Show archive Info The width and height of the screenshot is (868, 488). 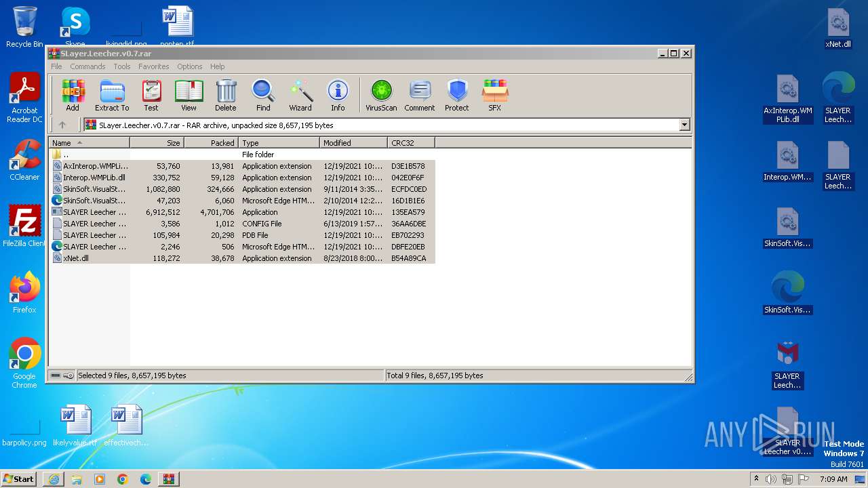(338, 95)
